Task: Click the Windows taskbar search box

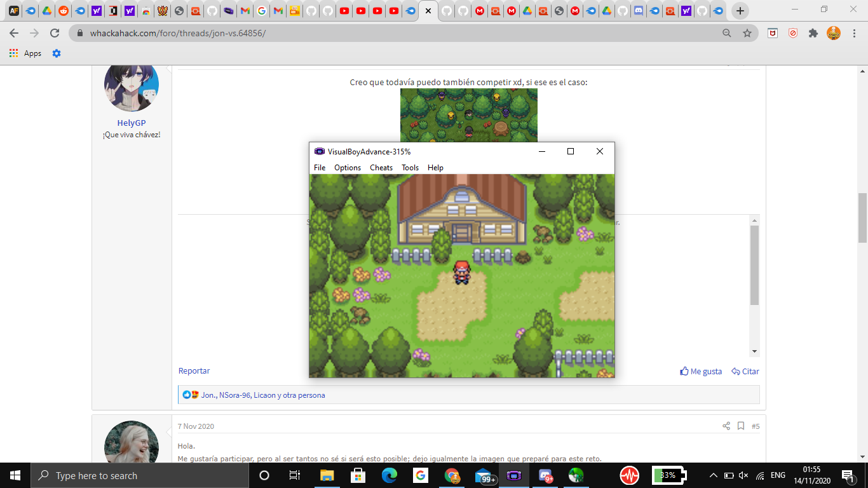Action: pos(140,476)
